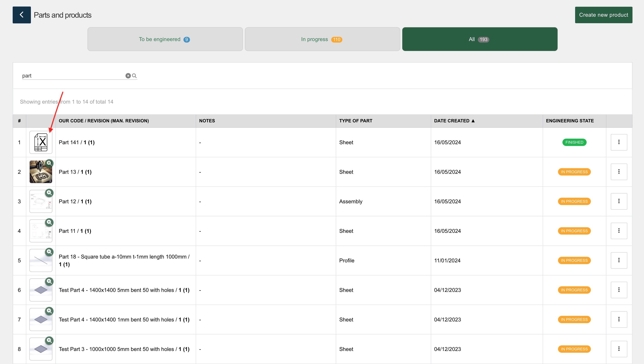Open three-dot menu for Part 12 assembly

pyautogui.click(x=619, y=201)
